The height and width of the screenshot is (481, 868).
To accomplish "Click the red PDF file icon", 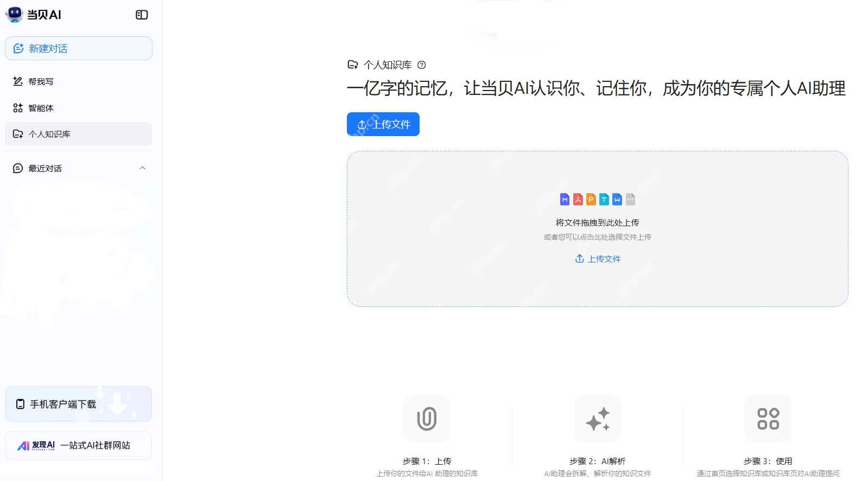I will [578, 200].
